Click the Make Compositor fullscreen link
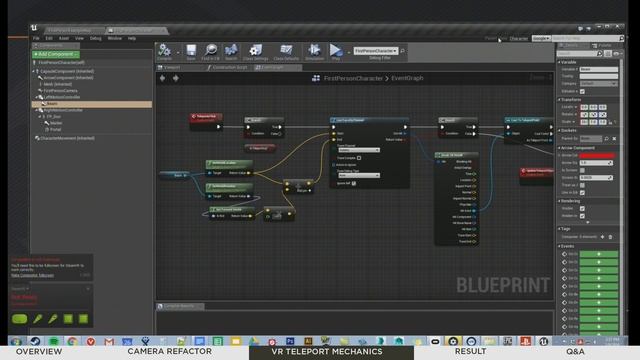The height and width of the screenshot is (360, 640). (x=32, y=276)
